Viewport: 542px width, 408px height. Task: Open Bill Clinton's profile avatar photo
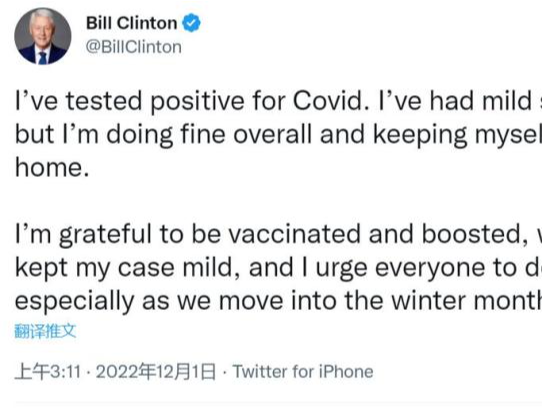43,36
